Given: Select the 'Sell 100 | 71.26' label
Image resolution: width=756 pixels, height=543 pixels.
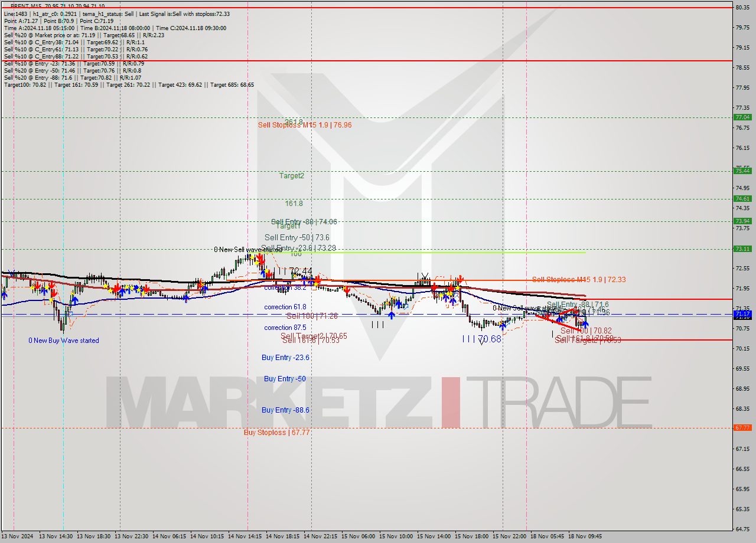Looking at the screenshot, I should [x=312, y=316].
